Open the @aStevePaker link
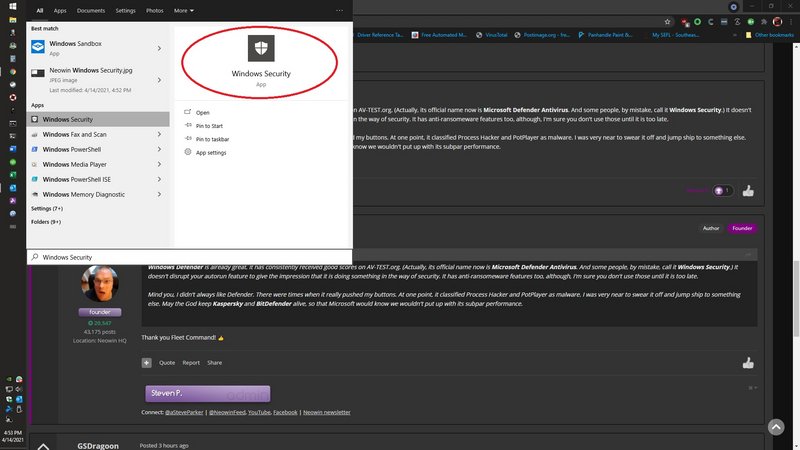This screenshot has width=800, height=450. pos(184,412)
